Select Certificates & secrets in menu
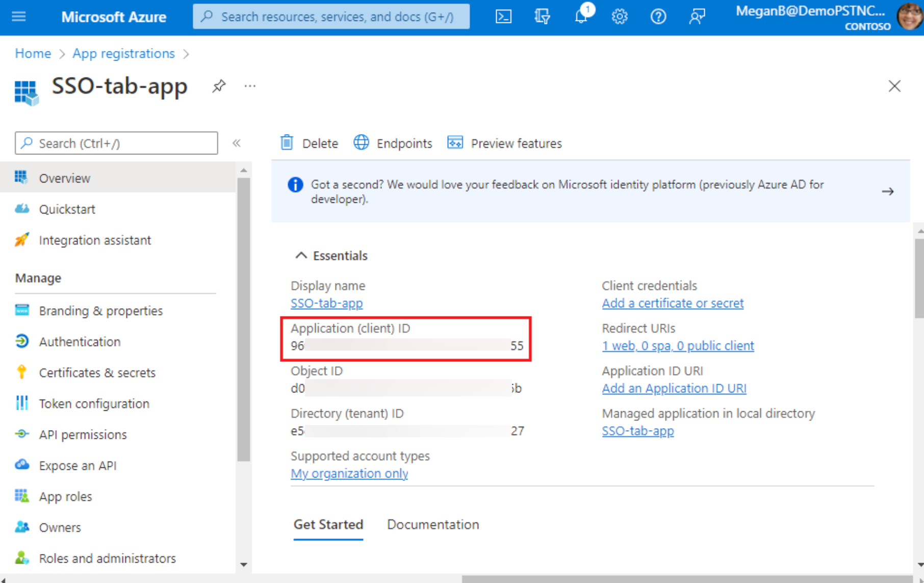 (x=97, y=373)
